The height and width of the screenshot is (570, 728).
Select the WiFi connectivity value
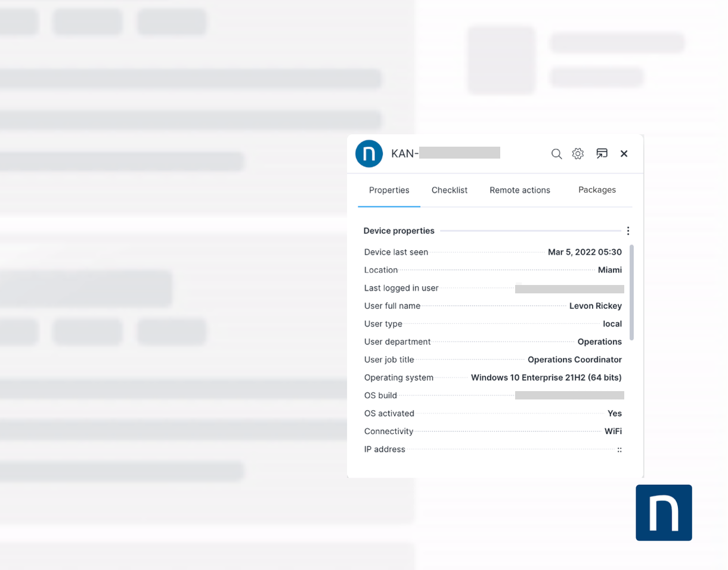coord(613,431)
